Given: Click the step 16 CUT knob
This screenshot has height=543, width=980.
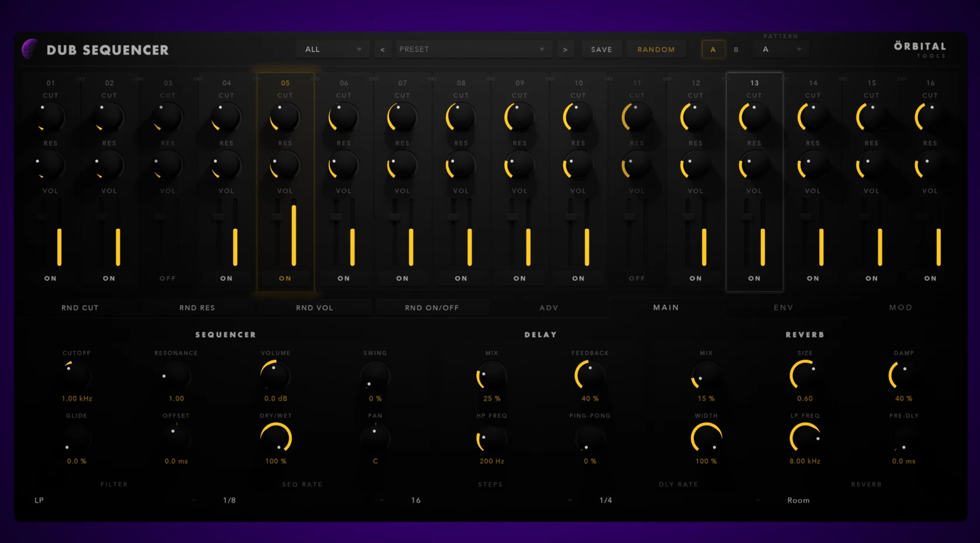Looking at the screenshot, I should (930, 118).
